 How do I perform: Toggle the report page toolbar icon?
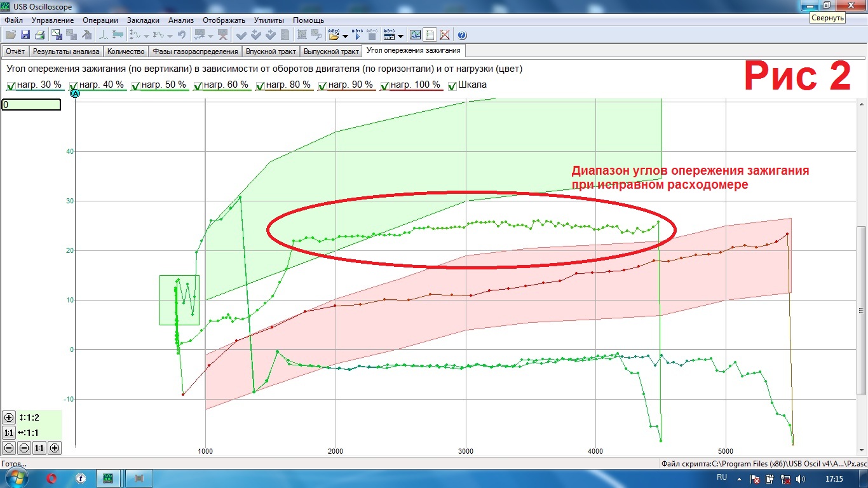430,35
